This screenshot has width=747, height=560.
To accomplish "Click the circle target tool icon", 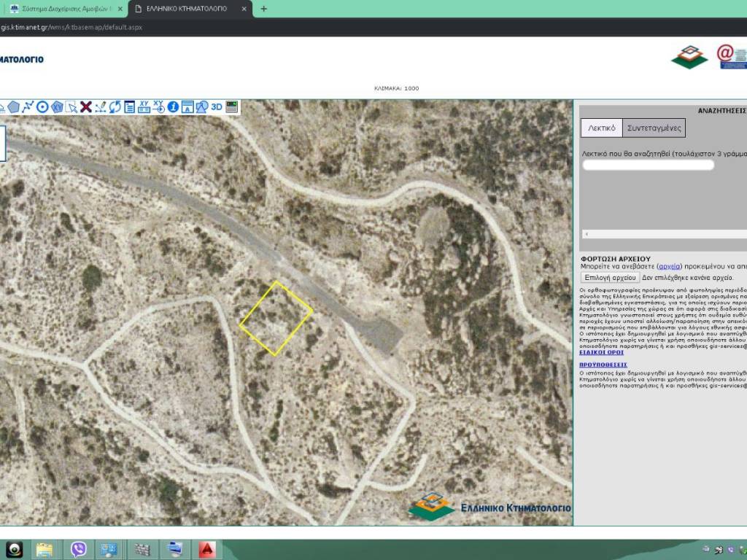I will coord(42,107).
